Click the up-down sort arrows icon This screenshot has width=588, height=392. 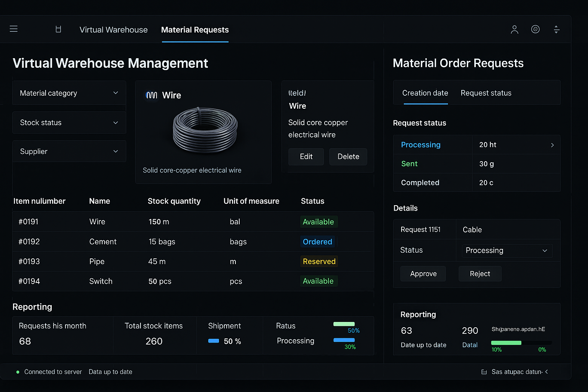[557, 29]
